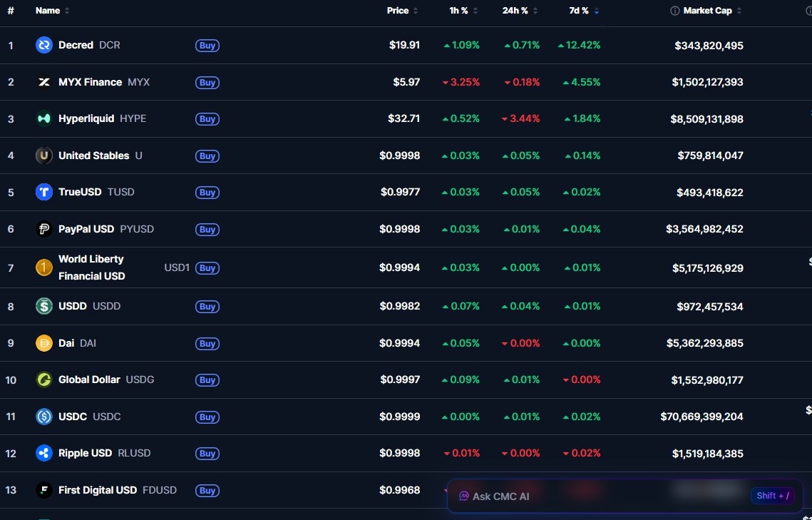
Task: Open the World Liberty Financial USD page
Action: [91, 267]
